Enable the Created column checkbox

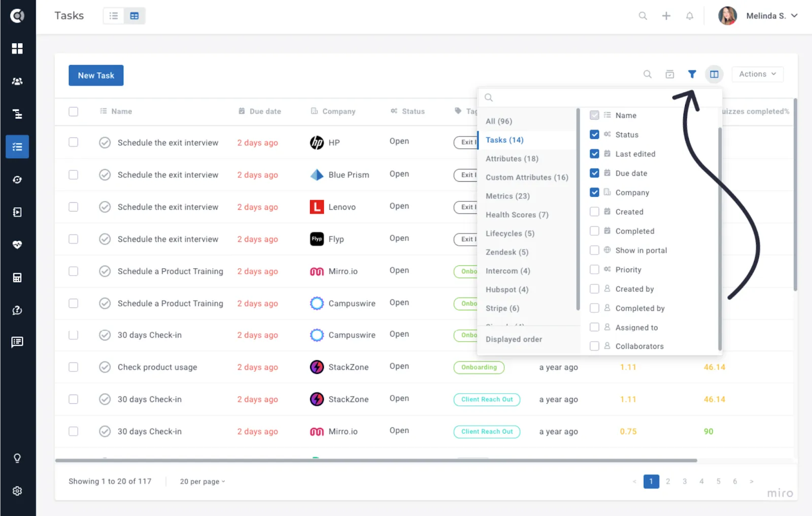tap(594, 212)
